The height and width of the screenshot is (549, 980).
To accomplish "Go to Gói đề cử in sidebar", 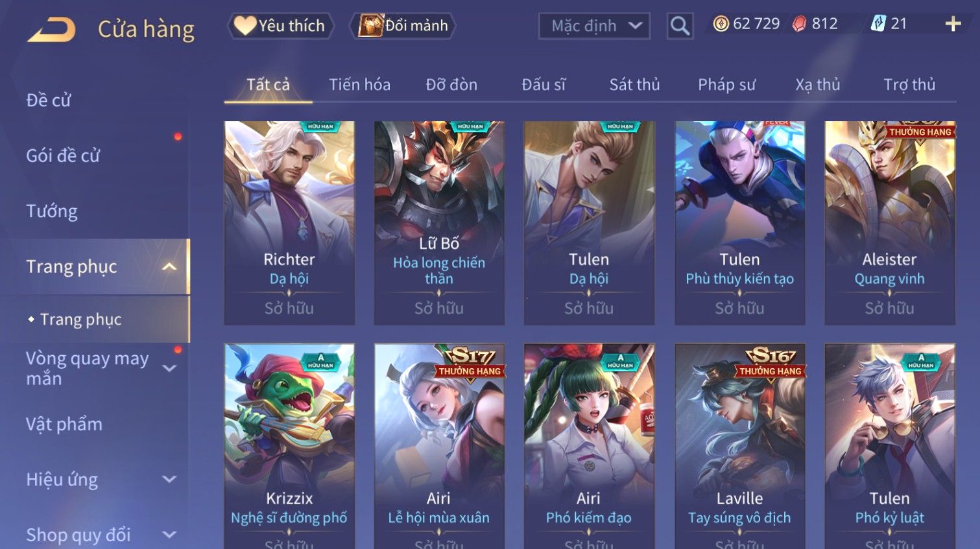I will click(x=63, y=156).
